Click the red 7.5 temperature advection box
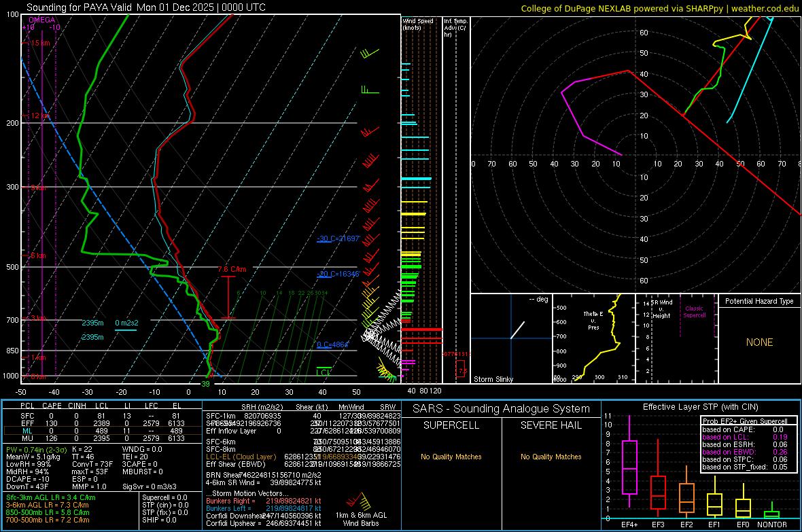Viewport: 802px width, 532px height. 460,369
